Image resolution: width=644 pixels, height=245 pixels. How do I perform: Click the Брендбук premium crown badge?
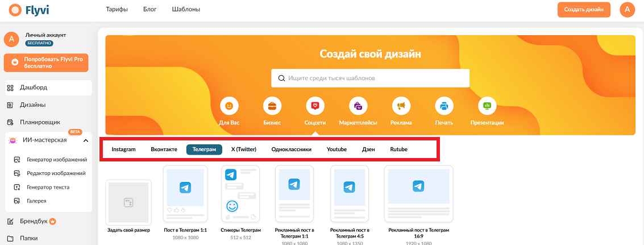pos(52,222)
